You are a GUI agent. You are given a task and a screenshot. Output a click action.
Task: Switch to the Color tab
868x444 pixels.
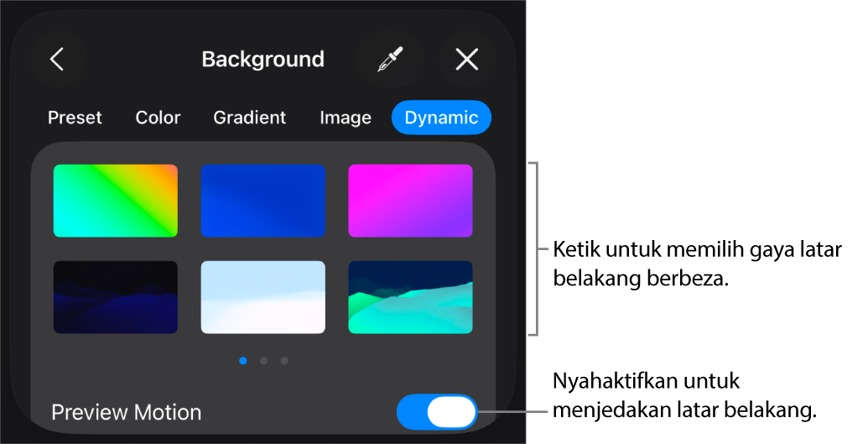click(158, 118)
